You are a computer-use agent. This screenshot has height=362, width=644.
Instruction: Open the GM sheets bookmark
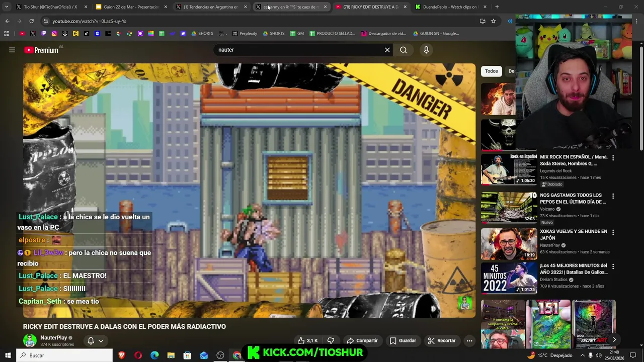tap(296, 34)
